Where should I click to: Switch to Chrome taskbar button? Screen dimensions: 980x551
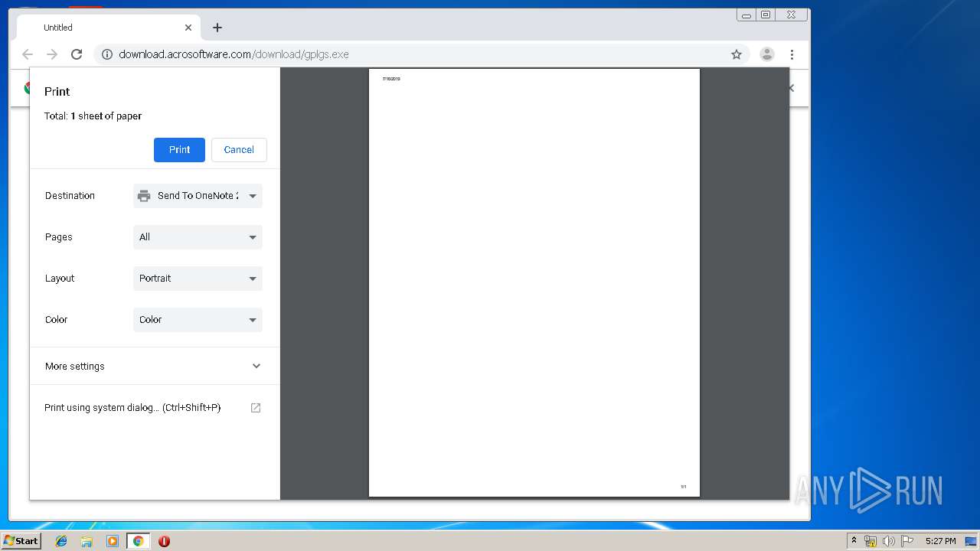coord(139,541)
